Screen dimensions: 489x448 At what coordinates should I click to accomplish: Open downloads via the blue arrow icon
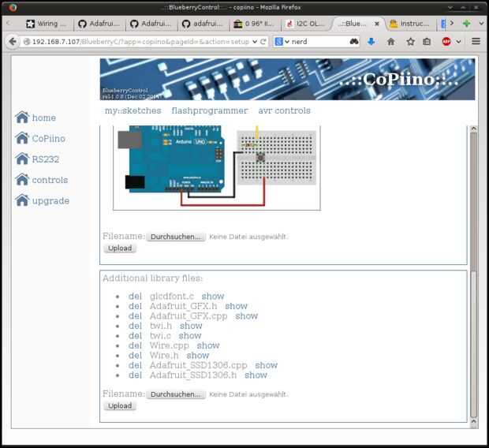(371, 42)
